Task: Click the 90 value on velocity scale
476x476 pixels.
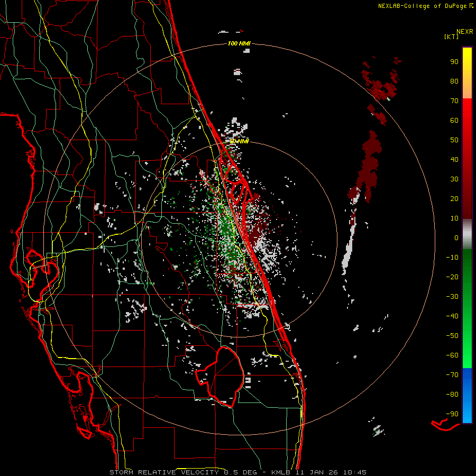Action: (x=454, y=62)
